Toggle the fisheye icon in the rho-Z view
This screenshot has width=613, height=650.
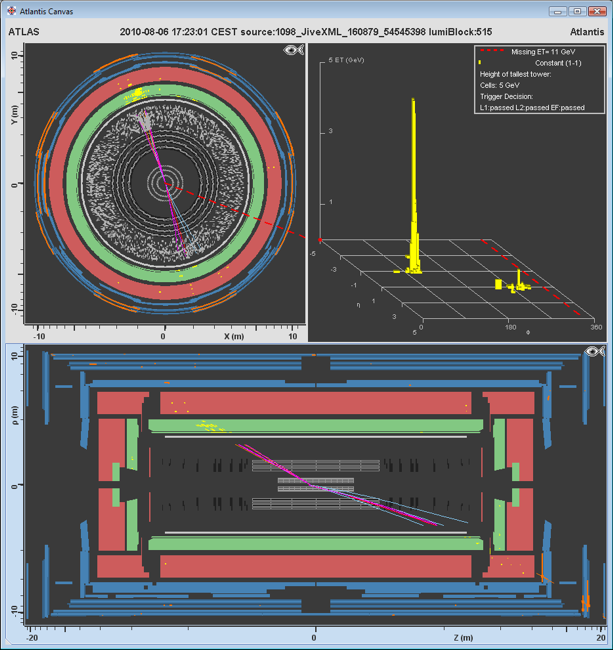[597, 351]
